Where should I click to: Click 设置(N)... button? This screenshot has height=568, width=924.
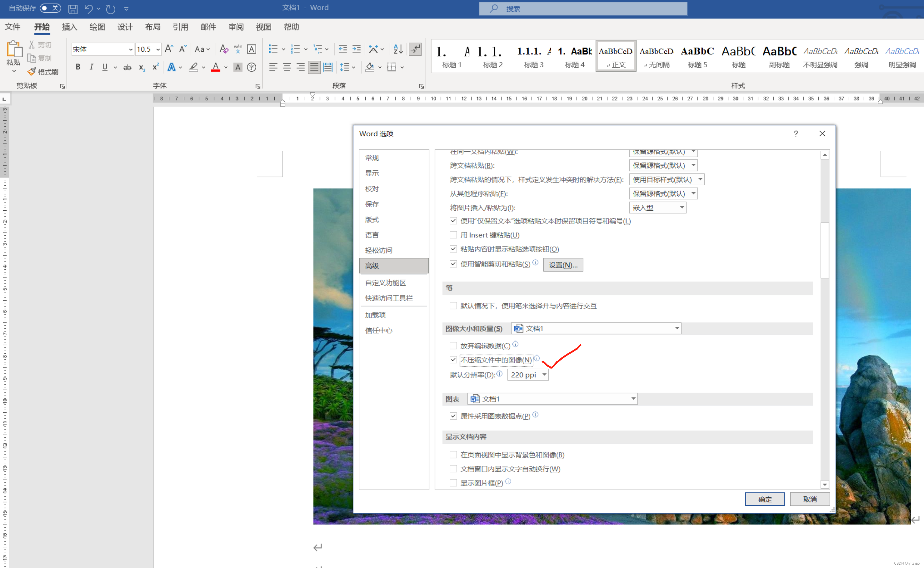(x=563, y=264)
